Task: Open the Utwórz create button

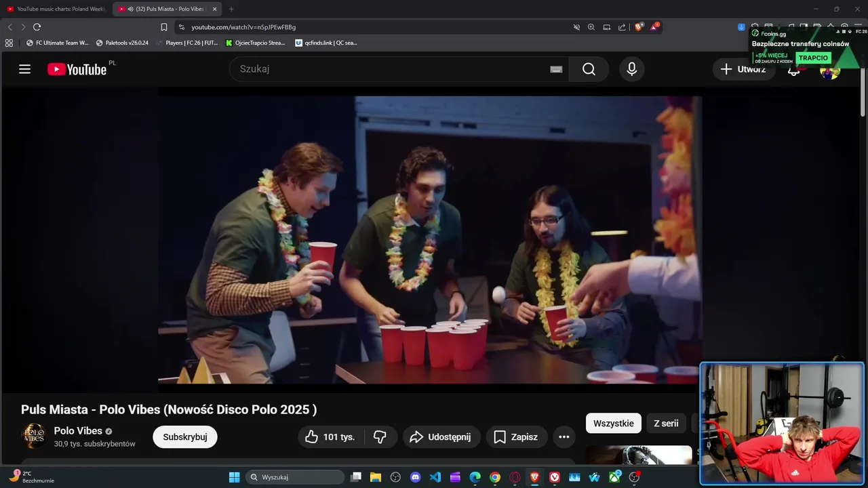Action: tap(743, 69)
